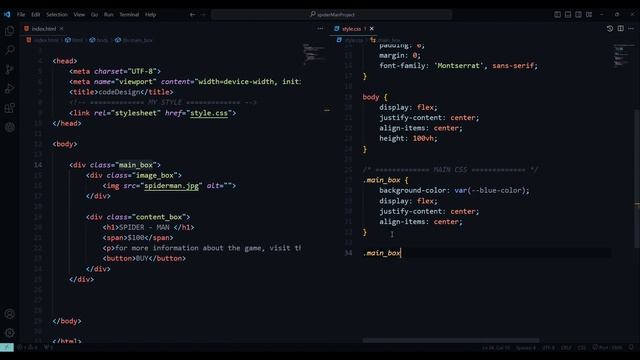640x360 pixels.
Task: Switch to the style.css tab
Action: click(353, 29)
